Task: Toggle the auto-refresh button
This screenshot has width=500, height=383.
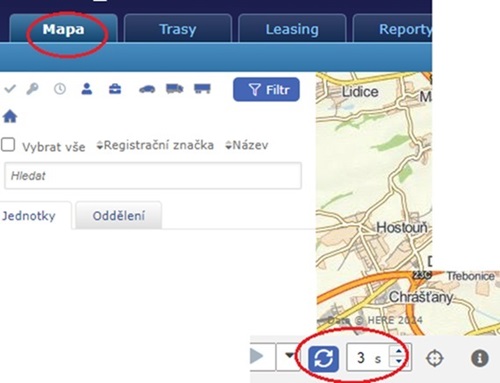Action: coord(323,359)
